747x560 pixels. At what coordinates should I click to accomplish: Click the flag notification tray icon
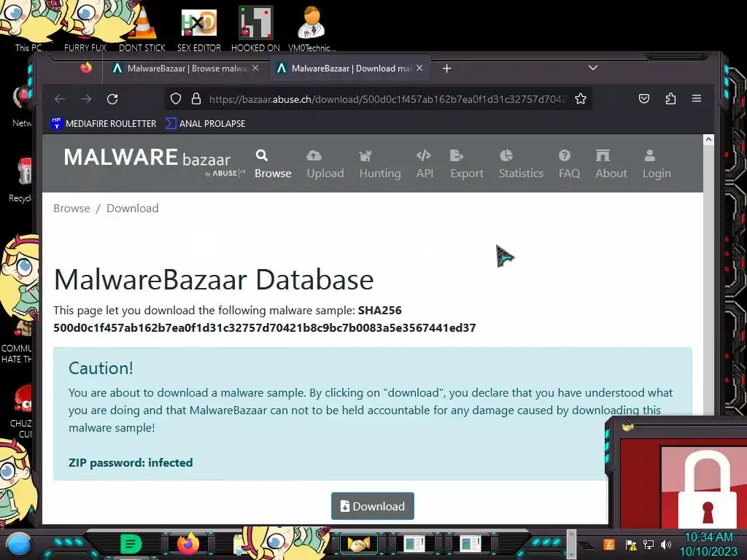[x=631, y=544]
